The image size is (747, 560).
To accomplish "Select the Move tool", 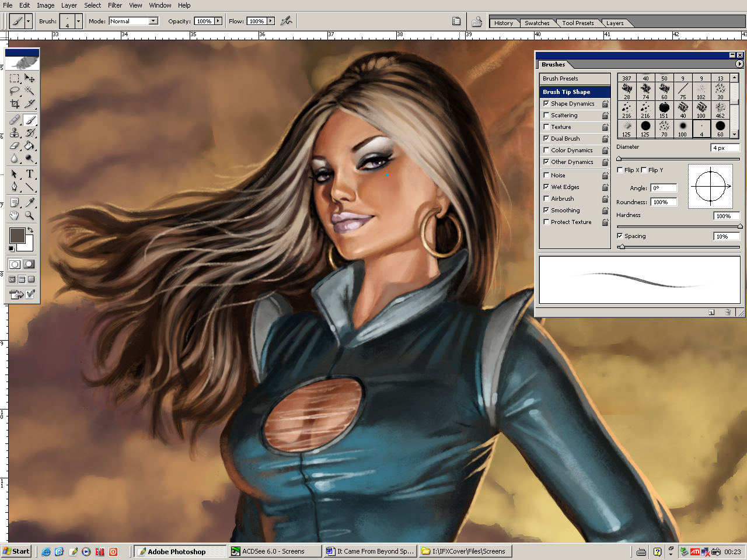I will (30, 78).
